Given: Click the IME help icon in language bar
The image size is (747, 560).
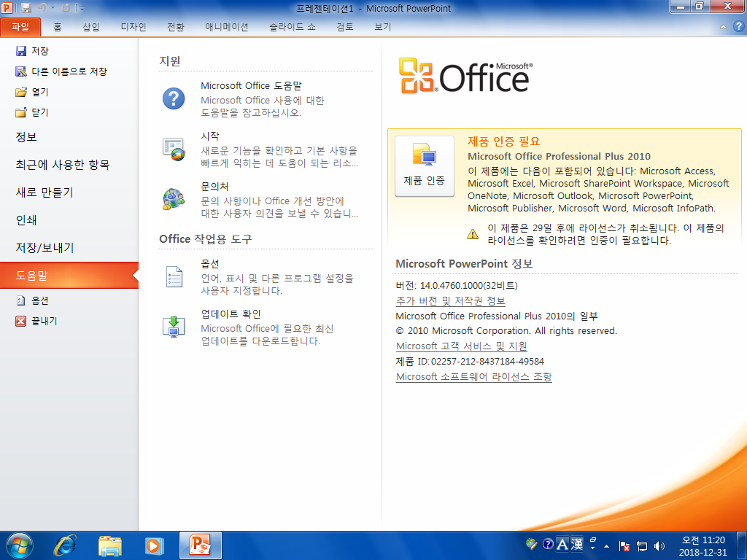Looking at the screenshot, I should pyautogui.click(x=548, y=544).
